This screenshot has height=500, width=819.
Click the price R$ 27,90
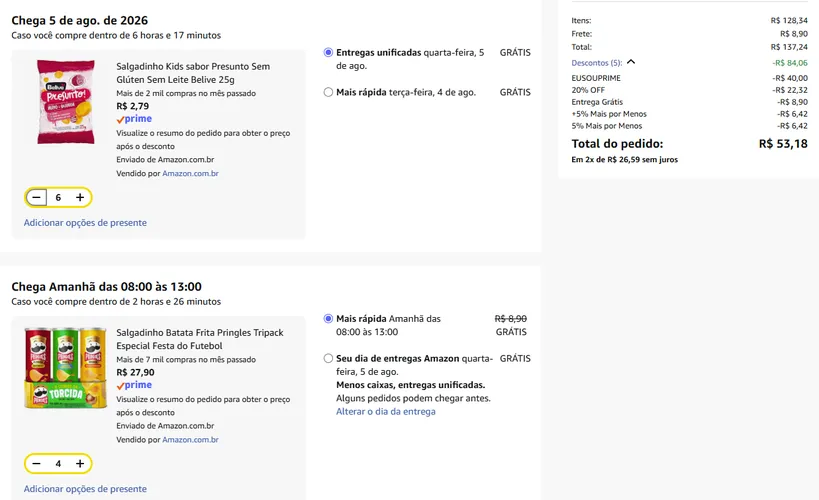[135, 373]
